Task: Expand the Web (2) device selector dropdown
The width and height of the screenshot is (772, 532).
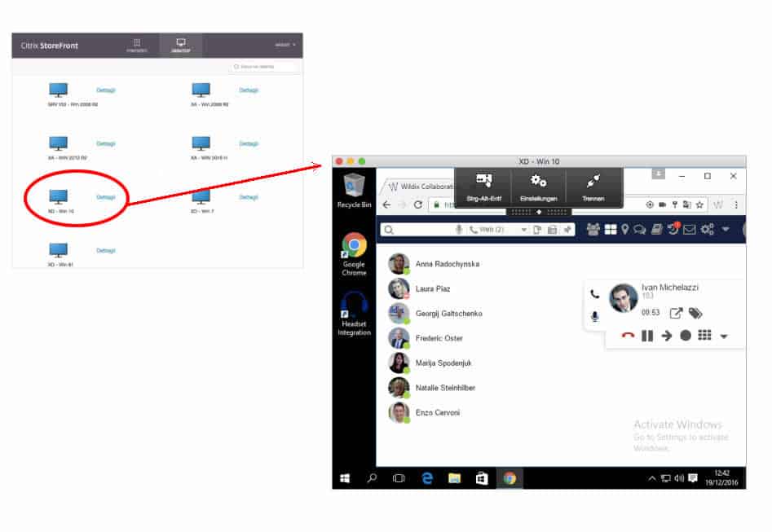Action: point(525,229)
